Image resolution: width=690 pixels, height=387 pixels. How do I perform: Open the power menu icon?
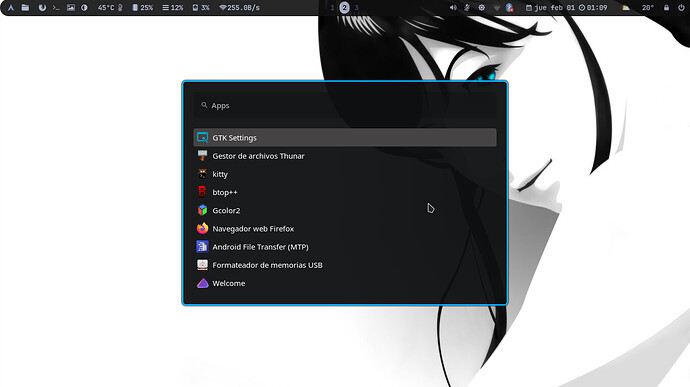click(x=680, y=7)
